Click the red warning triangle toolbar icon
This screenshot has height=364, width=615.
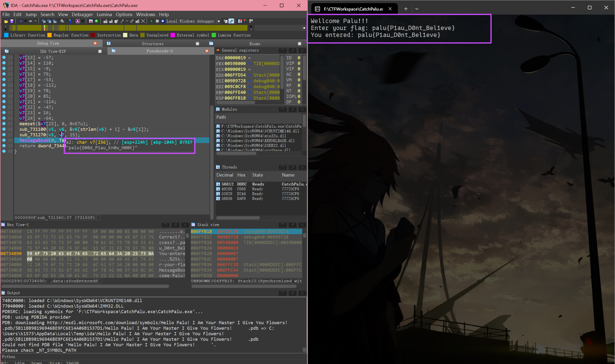coord(91,21)
